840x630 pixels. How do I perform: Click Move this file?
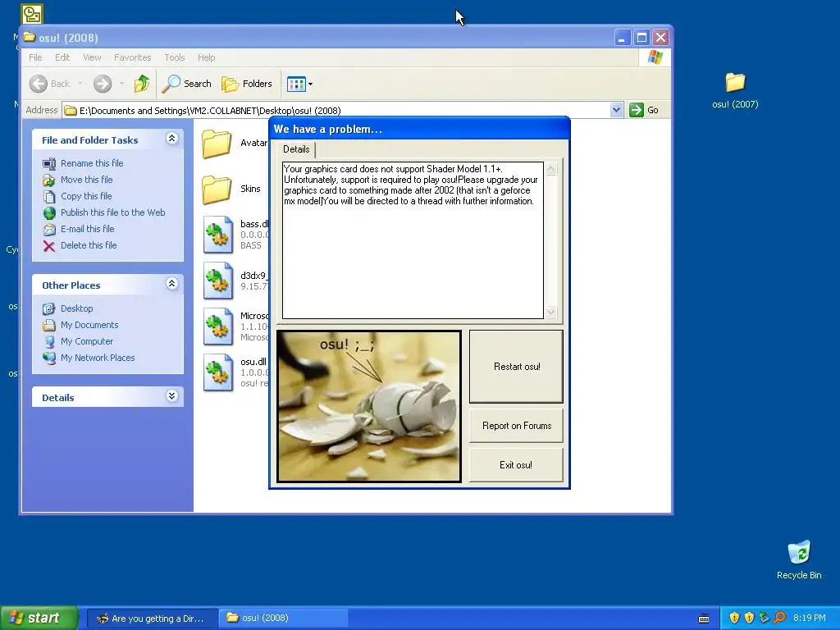click(86, 180)
